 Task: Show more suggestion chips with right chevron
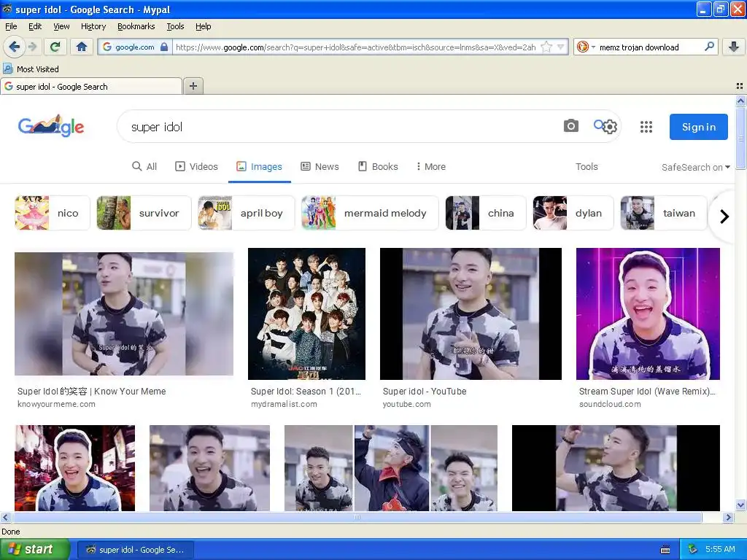pos(724,216)
